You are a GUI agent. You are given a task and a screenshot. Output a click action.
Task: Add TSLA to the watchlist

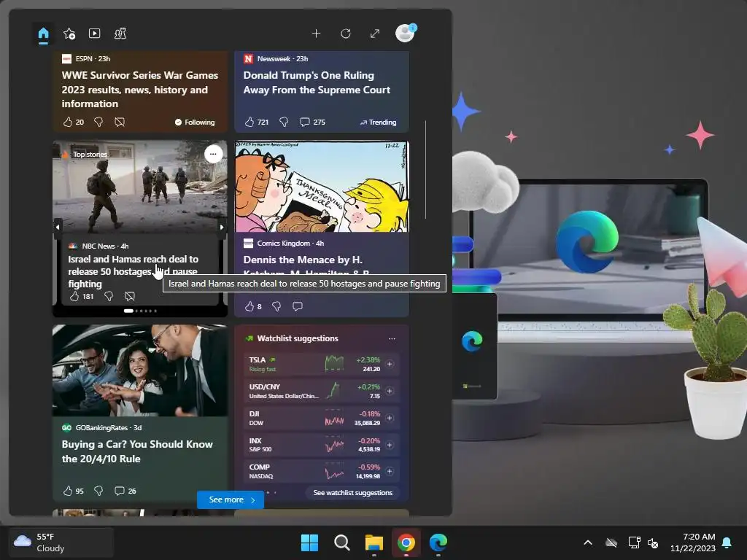pos(390,364)
